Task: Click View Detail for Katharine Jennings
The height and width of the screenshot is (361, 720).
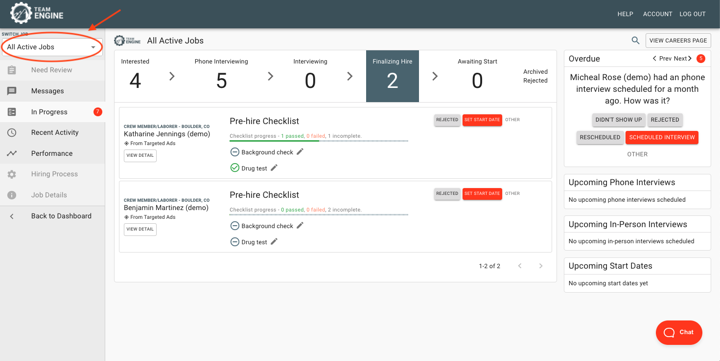Action: [140, 156]
